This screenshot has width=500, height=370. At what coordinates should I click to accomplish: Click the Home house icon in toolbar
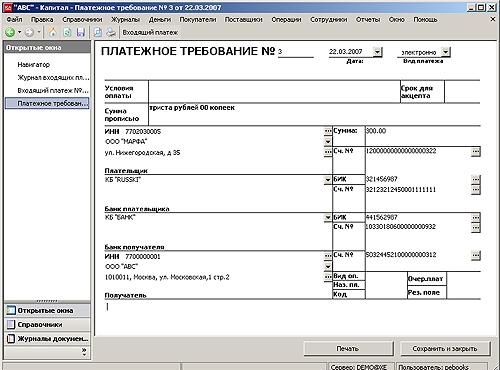(x=52, y=32)
